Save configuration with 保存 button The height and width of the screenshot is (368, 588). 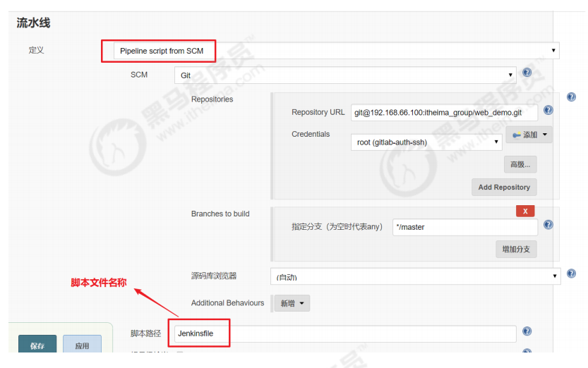(x=37, y=345)
